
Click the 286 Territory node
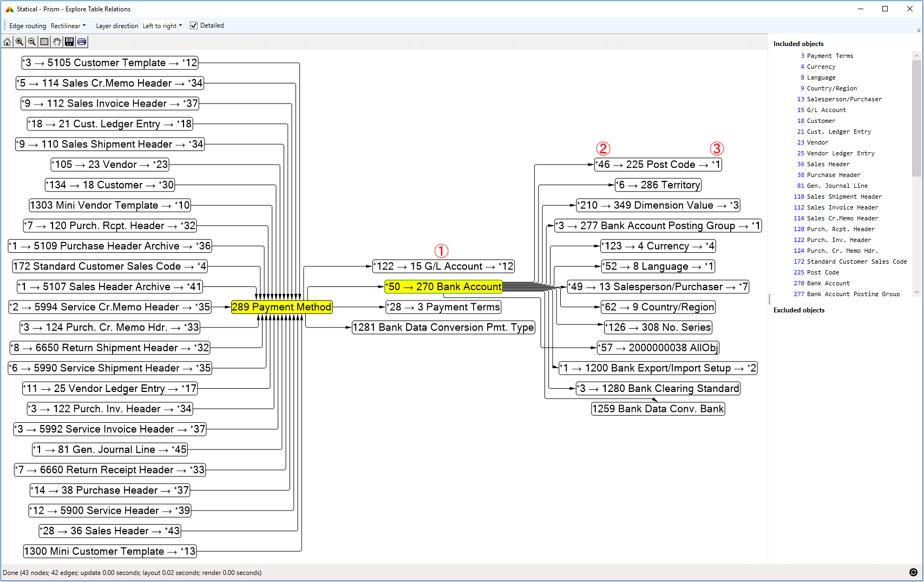pos(658,185)
